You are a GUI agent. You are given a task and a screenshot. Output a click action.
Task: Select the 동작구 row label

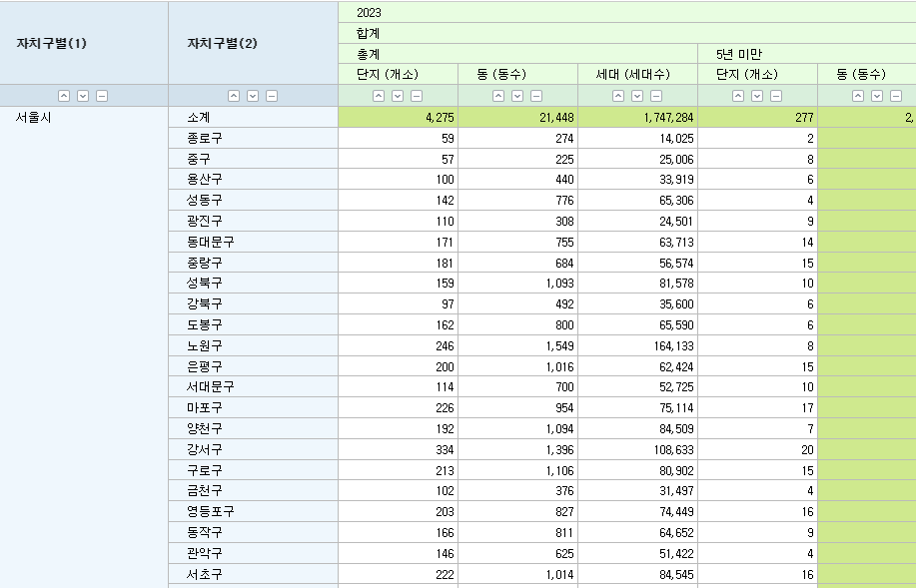[x=254, y=532]
